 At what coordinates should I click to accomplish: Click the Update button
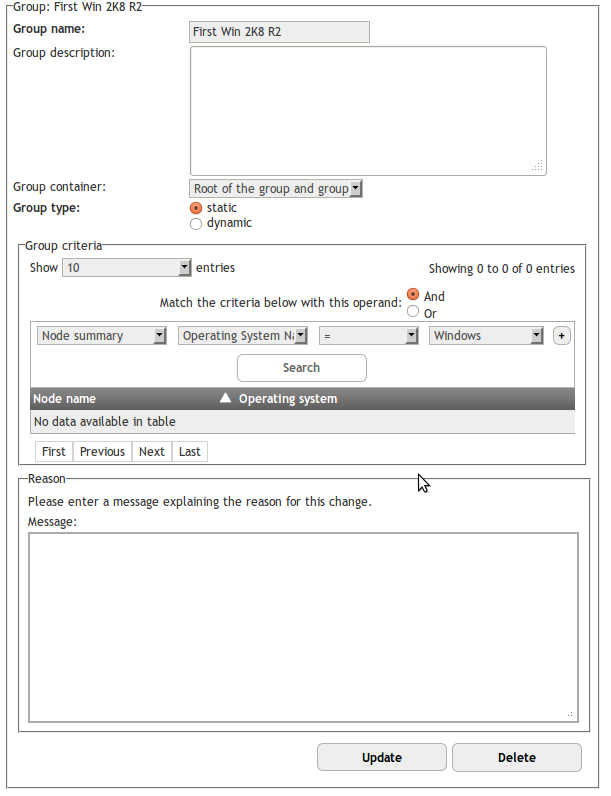click(382, 757)
